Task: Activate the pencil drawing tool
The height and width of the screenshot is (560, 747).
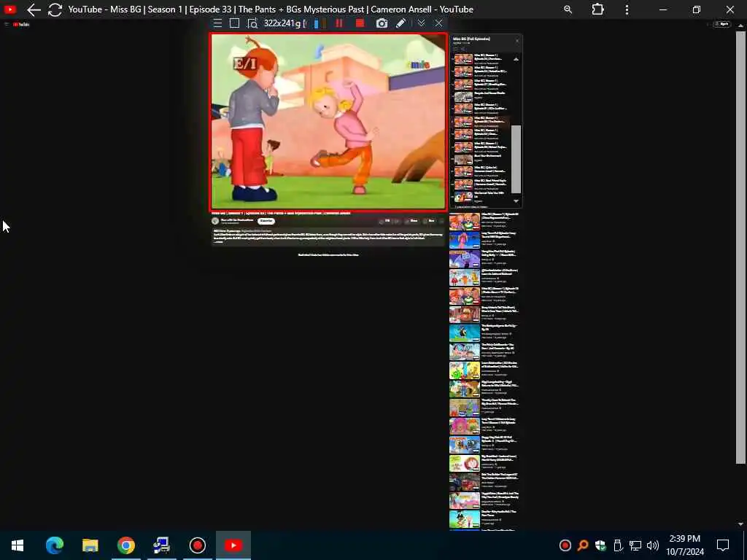Action: [400, 23]
